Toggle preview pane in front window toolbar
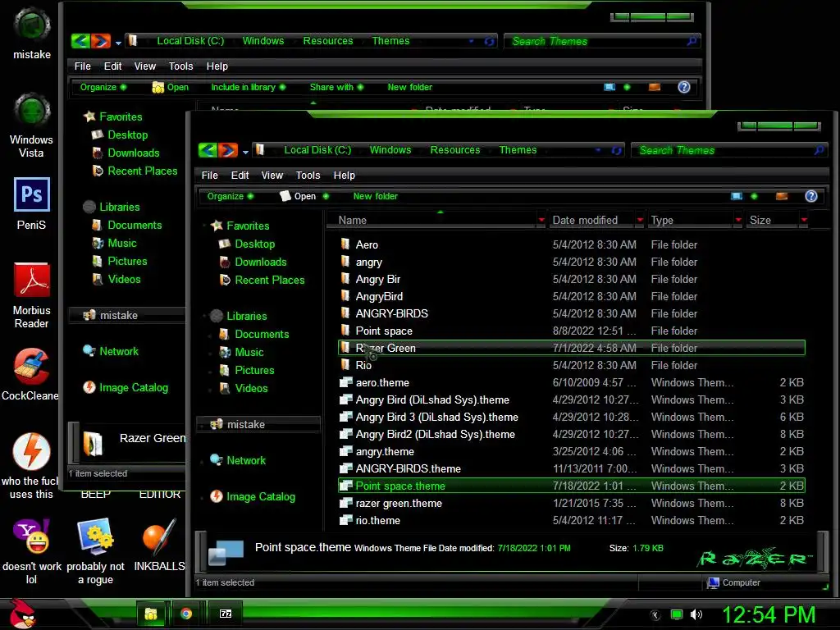The image size is (840, 630). click(x=782, y=196)
